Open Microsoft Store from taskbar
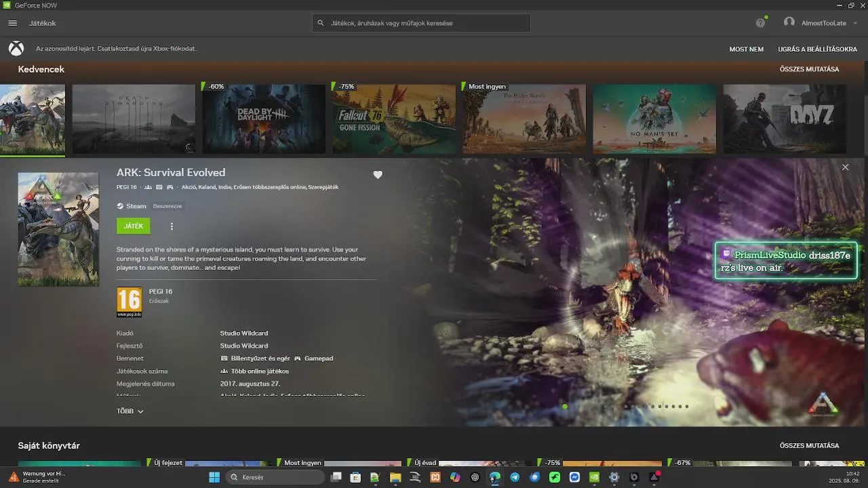868x488 pixels. 355,477
